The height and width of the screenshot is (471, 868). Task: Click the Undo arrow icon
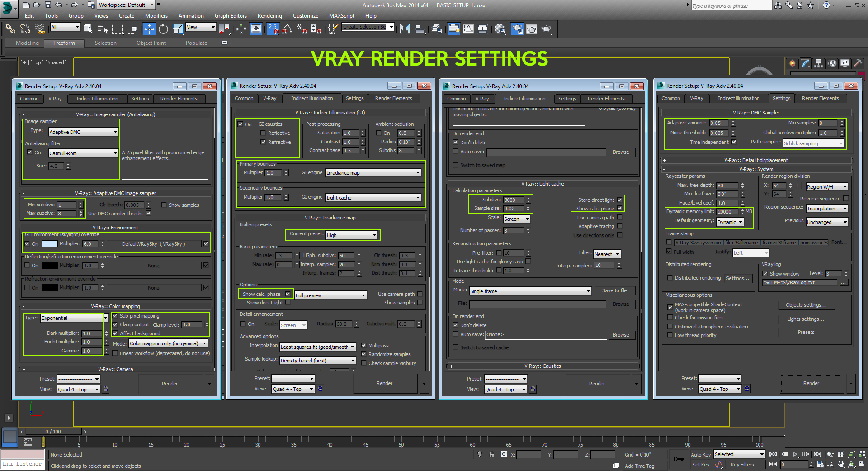(59, 5)
